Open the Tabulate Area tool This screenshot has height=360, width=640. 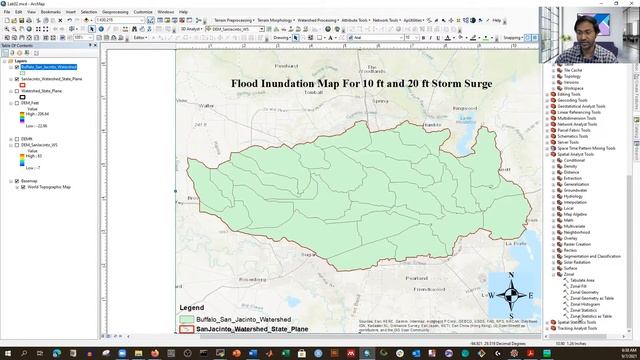tap(582, 280)
